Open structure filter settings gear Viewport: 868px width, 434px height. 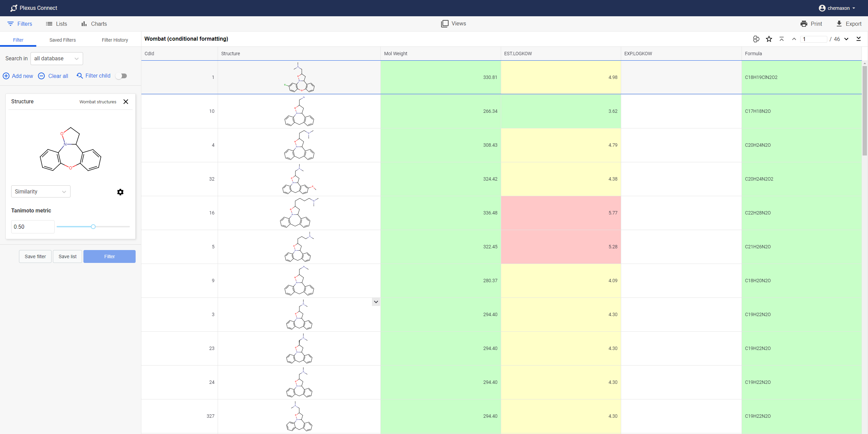click(x=120, y=192)
